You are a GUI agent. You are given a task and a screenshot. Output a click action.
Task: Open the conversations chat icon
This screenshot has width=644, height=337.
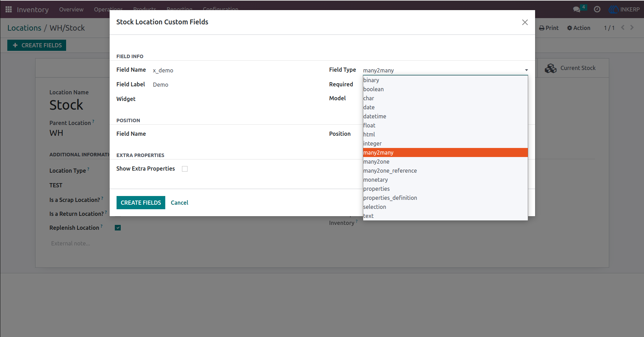point(577,9)
